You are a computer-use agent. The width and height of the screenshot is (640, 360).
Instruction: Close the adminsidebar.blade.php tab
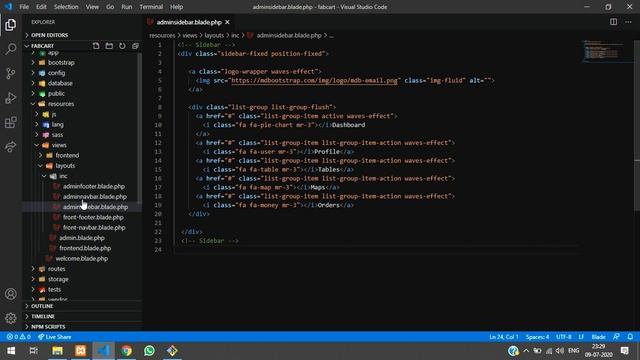pos(227,22)
